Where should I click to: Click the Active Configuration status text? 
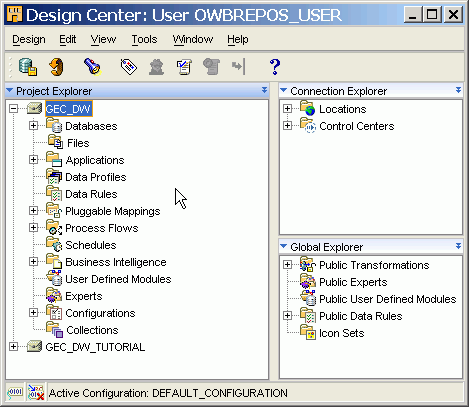click(168, 393)
